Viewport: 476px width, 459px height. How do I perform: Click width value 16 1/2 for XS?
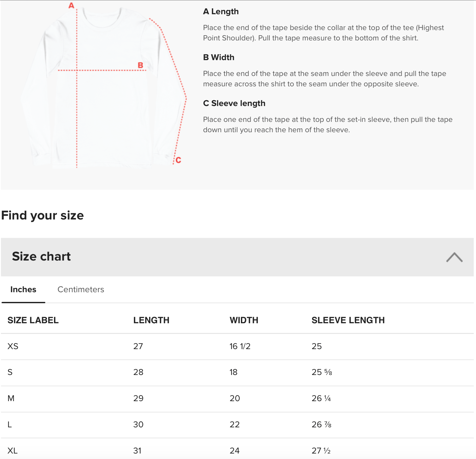click(240, 347)
